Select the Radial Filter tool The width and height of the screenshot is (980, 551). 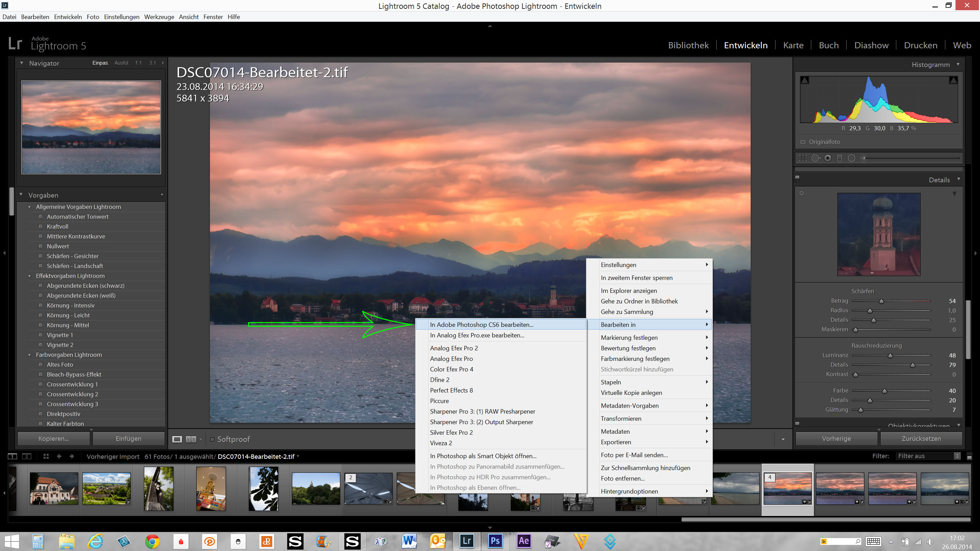(x=851, y=158)
